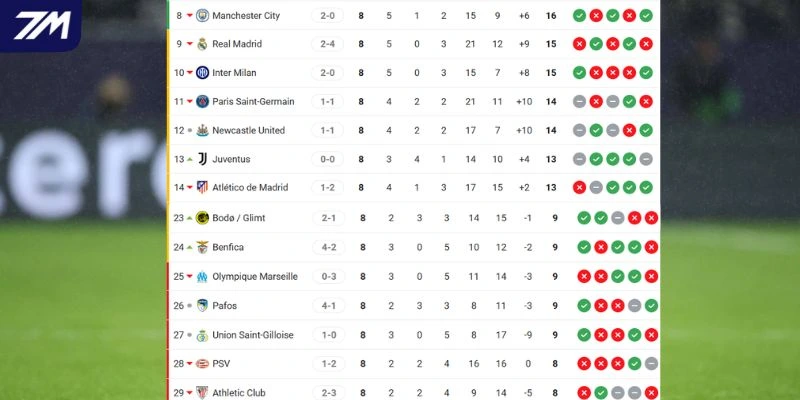The height and width of the screenshot is (400, 800).
Task: Select the Bodø / Glimt team name
Action: (x=239, y=218)
